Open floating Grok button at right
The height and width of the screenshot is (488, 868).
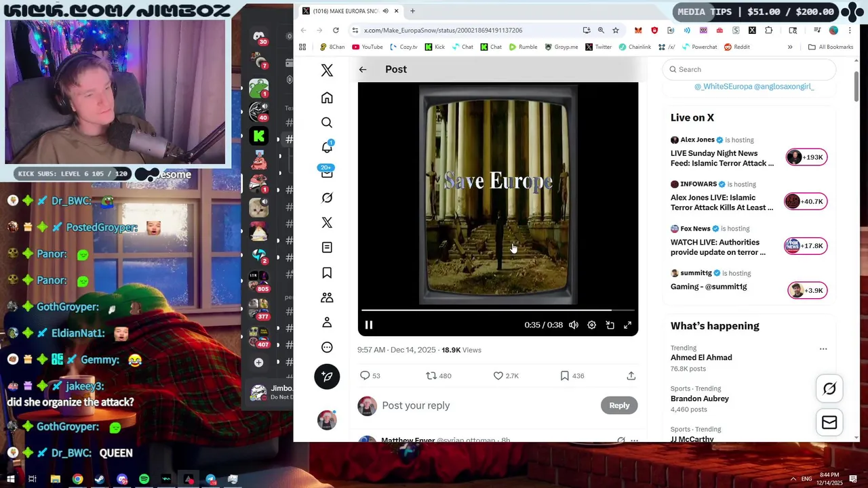pos(829,388)
